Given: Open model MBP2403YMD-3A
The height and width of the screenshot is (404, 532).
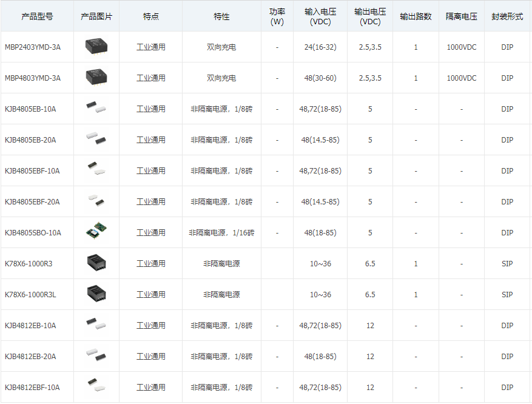Looking at the screenshot, I should point(33,47).
